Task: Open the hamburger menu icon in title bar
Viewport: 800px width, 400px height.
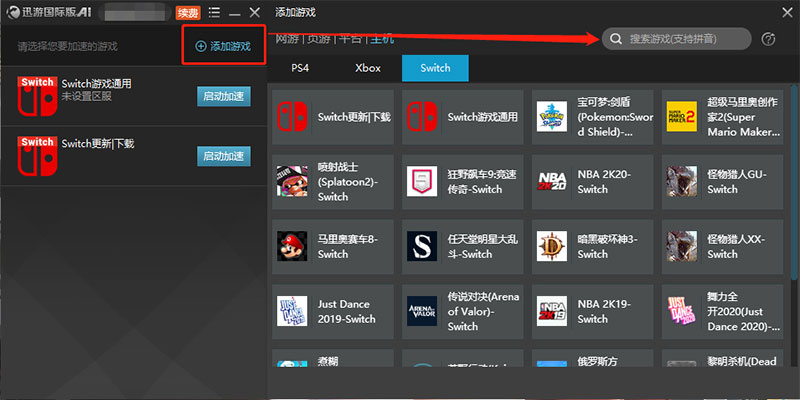Action: click(215, 13)
